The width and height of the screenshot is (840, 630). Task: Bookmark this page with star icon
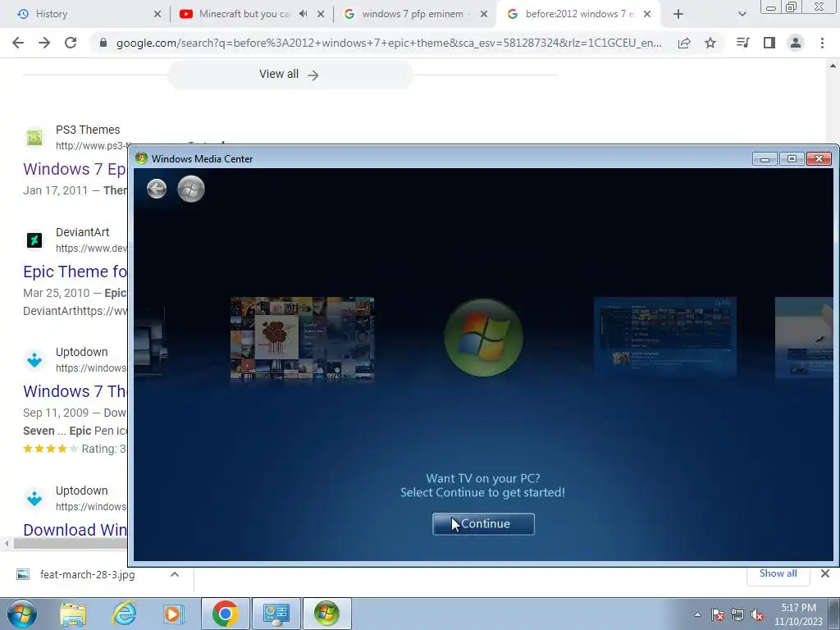(x=710, y=43)
